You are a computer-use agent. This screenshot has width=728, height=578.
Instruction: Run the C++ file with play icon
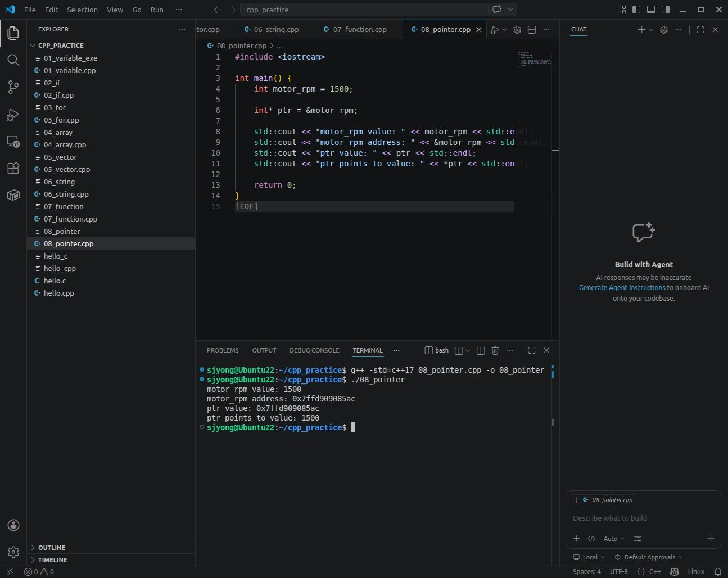click(494, 30)
